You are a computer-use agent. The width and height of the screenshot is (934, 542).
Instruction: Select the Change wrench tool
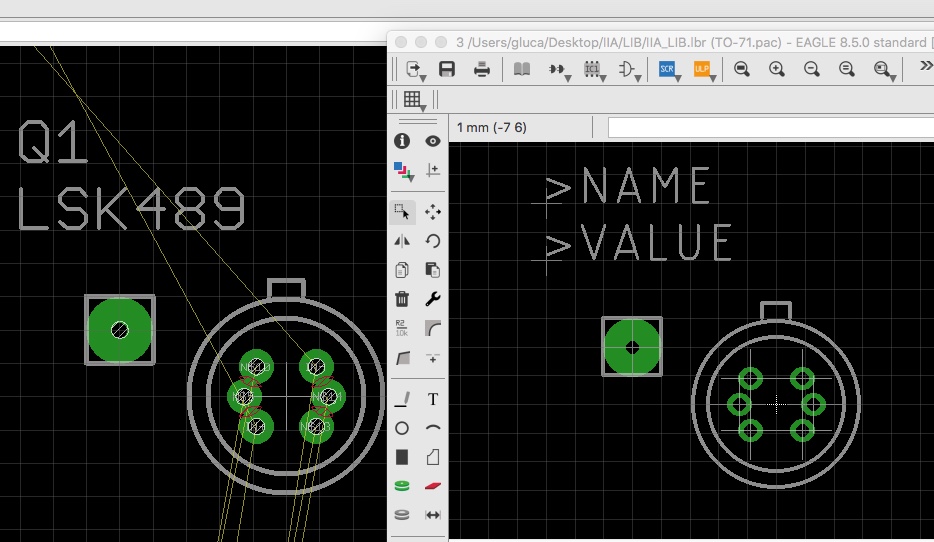433,298
